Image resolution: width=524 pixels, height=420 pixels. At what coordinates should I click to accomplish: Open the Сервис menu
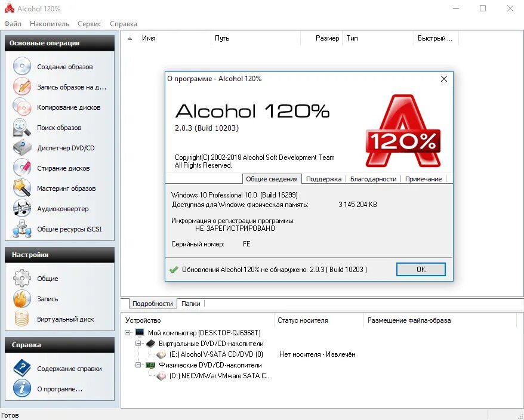pos(90,24)
